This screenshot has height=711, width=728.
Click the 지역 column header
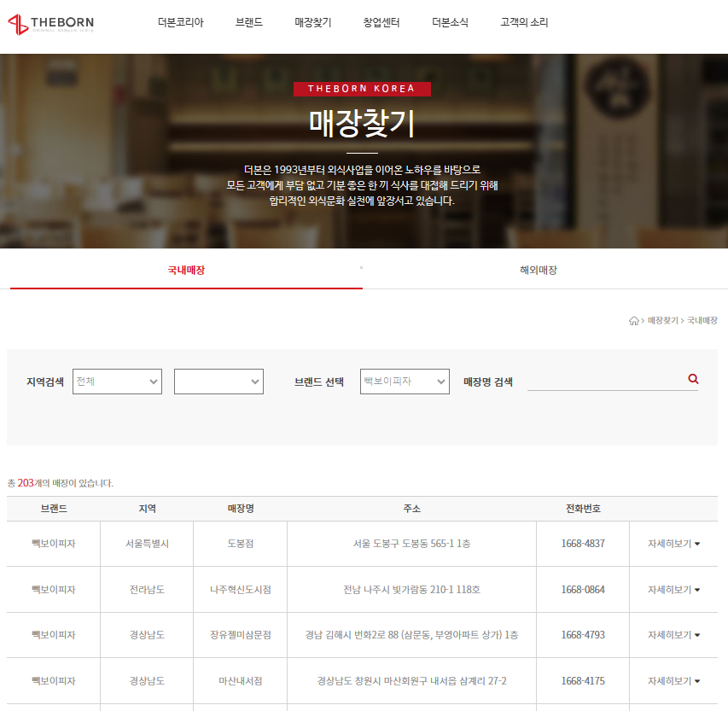click(x=147, y=509)
